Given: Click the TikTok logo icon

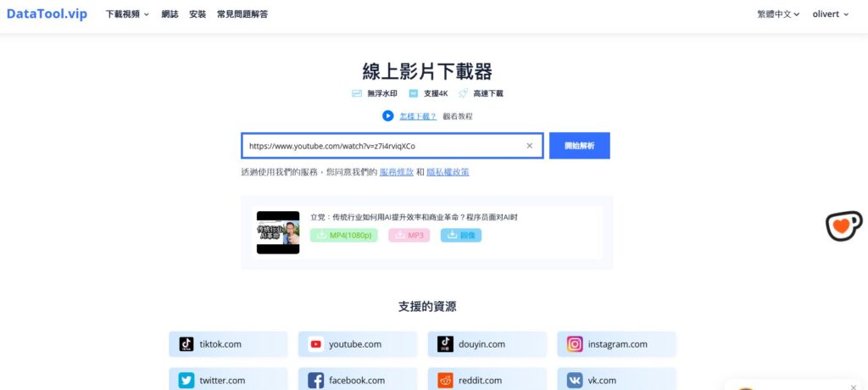Looking at the screenshot, I should (x=186, y=344).
